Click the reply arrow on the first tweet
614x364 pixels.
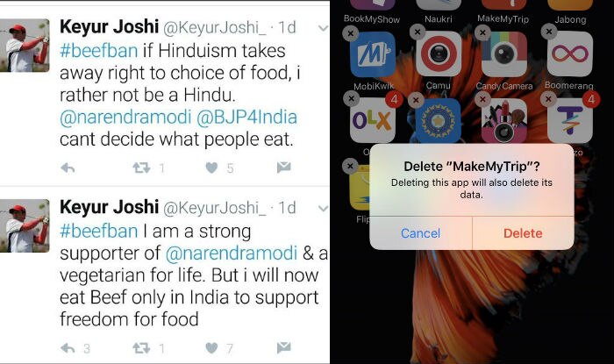click(x=68, y=168)
